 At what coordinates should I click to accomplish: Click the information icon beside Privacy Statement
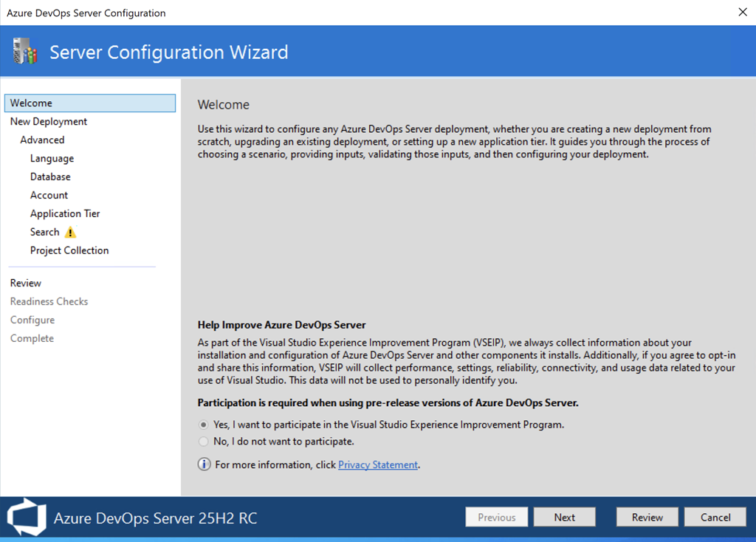(x=204, y=464)
